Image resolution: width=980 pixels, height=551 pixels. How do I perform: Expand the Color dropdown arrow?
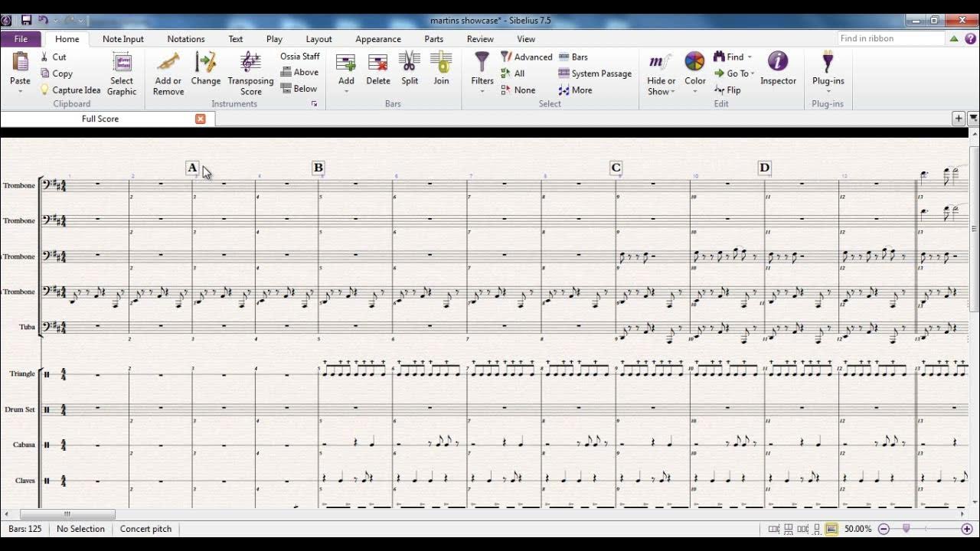tap(695, 92)
